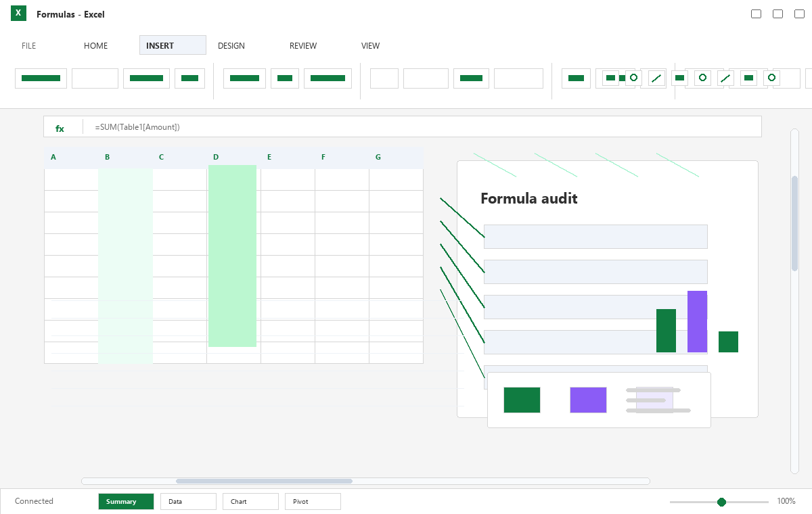
Task: Go to the REVIEW ribbon tab
Action: pyautogui.click(x=303, y=46)
